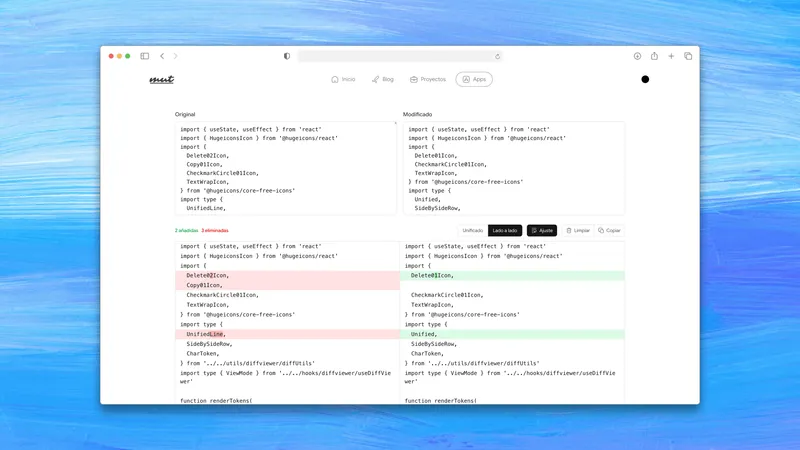Click the site's handwritten logo

click(x=162, y=79)
